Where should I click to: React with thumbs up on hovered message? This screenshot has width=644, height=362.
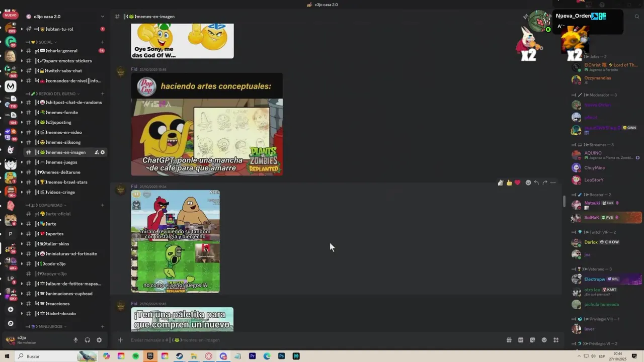(x=509, y=183)
